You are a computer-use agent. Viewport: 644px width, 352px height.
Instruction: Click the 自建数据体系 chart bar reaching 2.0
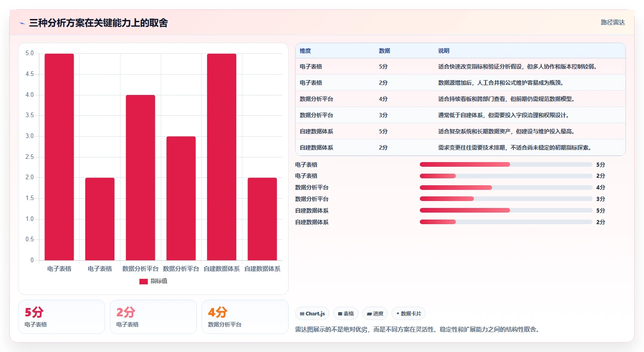tap(262, 219)
